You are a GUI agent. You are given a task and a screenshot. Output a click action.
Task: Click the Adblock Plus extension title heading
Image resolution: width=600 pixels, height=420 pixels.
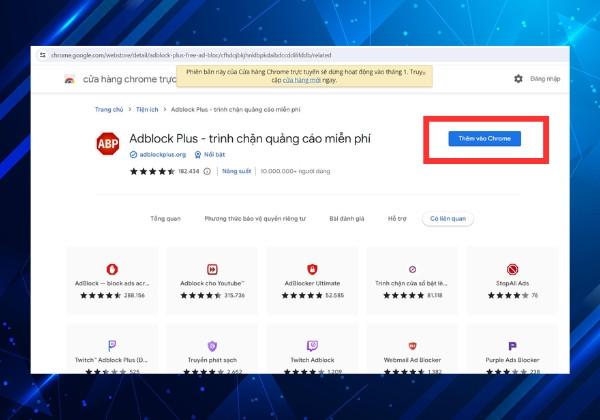pos(250,138)
